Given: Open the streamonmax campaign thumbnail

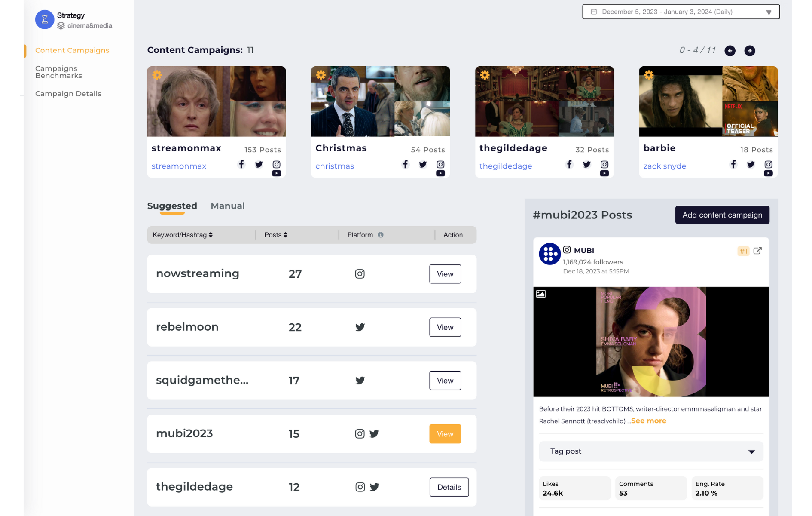Looking at the screenshot, I should tap(217, 101).
